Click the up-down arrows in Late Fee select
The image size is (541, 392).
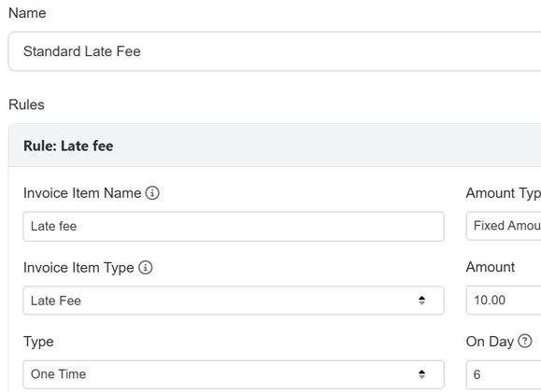pos(421,301)
